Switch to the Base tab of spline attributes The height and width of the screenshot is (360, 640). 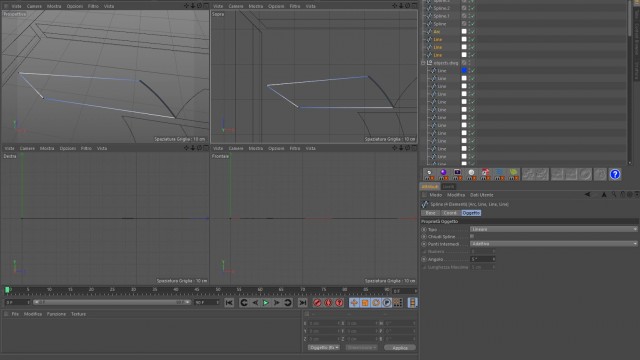tap(430, 213)
